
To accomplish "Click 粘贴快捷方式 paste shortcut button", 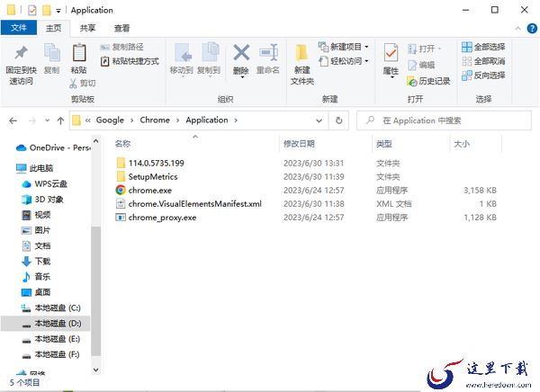I will pos(130,61).
